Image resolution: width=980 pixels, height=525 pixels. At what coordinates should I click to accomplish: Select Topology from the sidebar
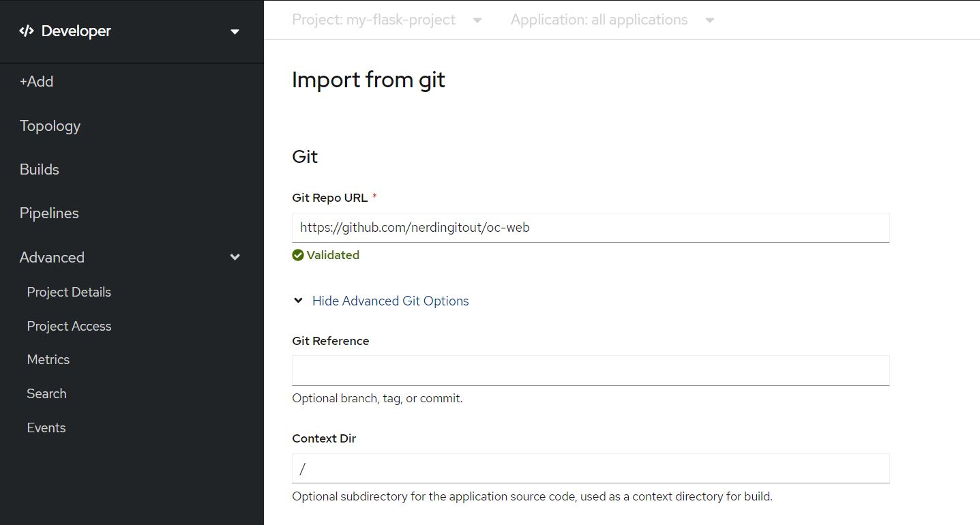click(49, 125)
